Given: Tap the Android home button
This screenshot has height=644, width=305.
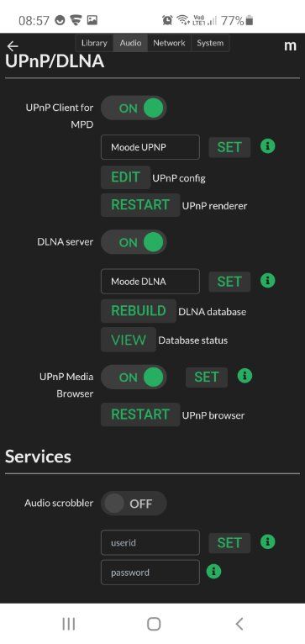Looking at the screenshot, I should coord(154,624).
